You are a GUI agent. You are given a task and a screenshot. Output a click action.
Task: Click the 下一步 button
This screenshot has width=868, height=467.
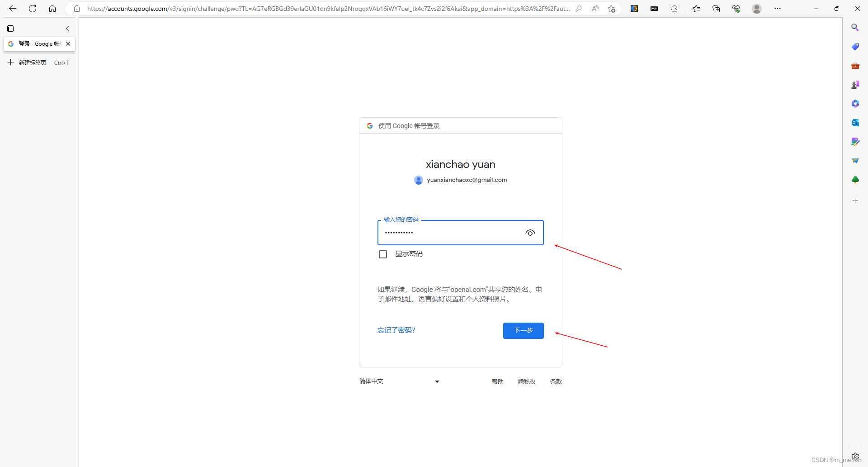tap(524, 330)
